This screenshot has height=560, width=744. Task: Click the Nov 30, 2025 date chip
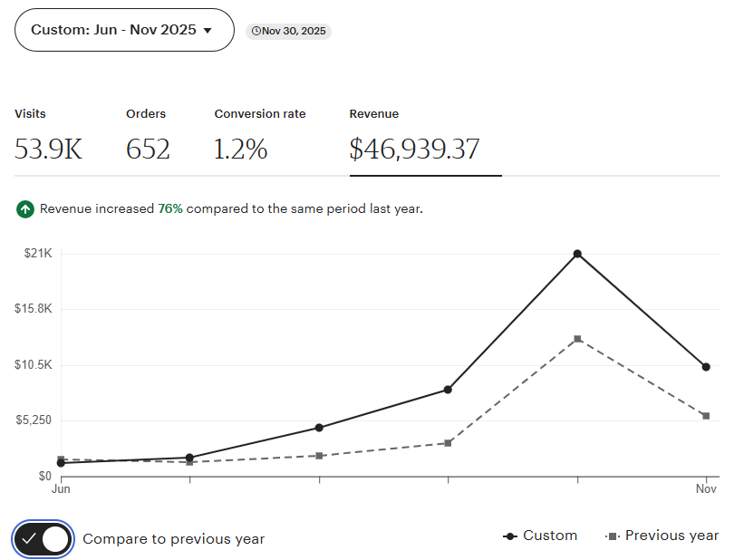[288, 30]
